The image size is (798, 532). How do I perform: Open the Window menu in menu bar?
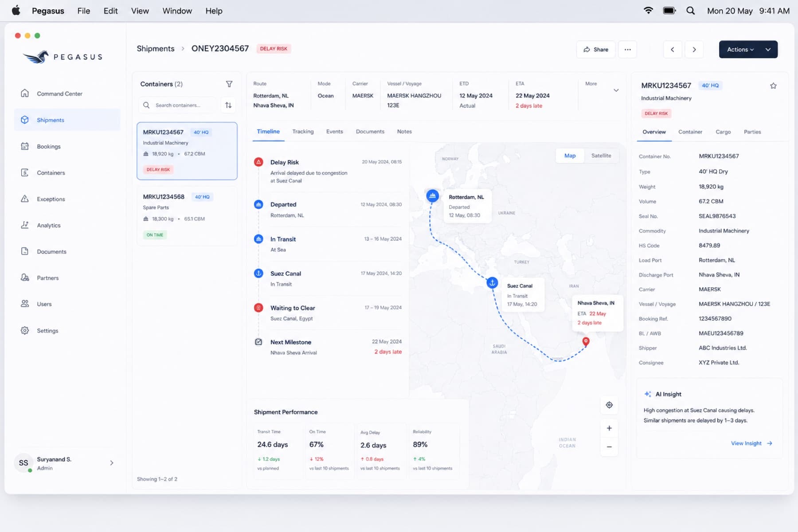pos(177,11)
